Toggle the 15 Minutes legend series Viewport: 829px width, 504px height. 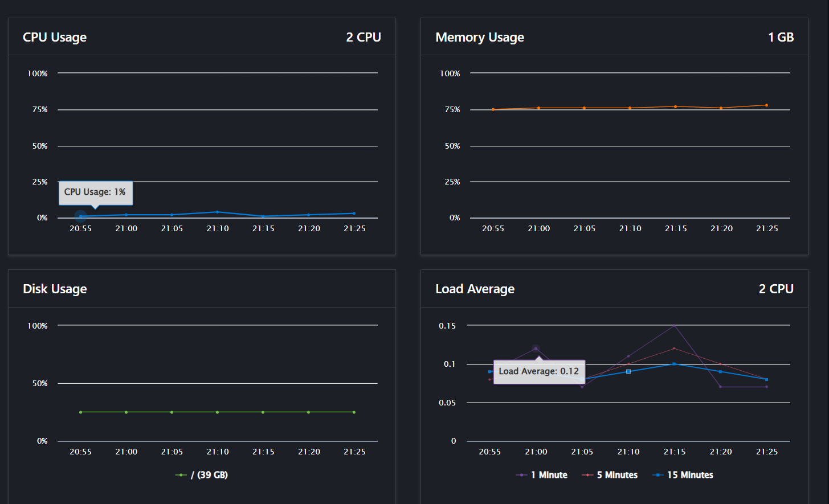[683, 475]
